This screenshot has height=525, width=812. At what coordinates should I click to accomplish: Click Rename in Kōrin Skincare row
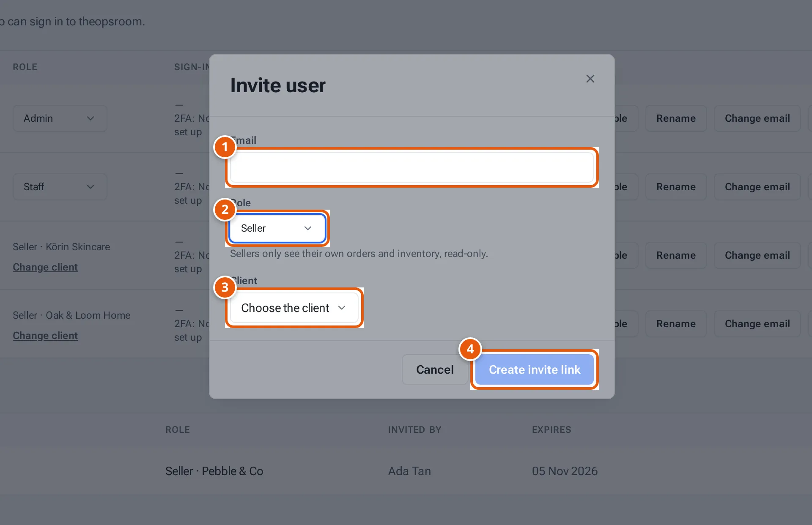(676, 255)
